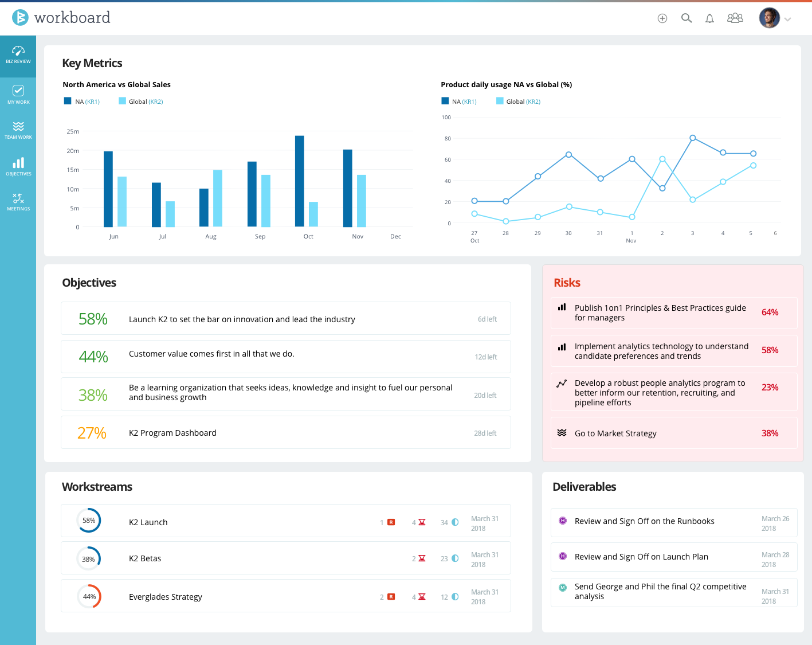The image size is (812, 645).
Task: Open the search magnifier icon
Action: point(686,18)
